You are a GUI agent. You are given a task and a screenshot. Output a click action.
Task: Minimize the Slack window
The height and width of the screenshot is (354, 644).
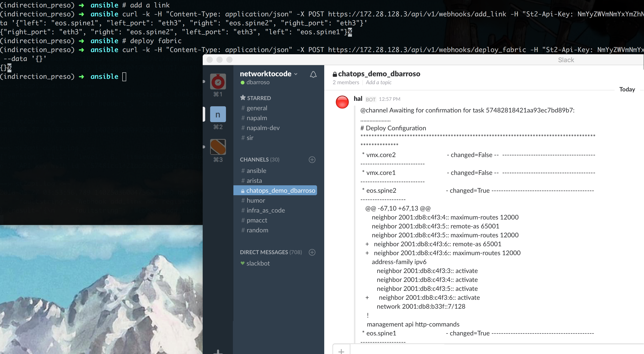pos(220,59)
